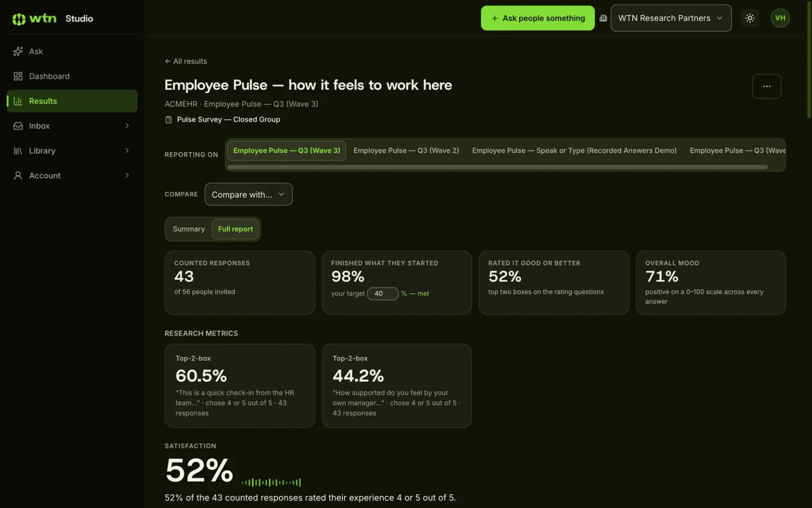
Task: Click the clipboard icon beside Pulse Survey
Action: tap(169, 120)
